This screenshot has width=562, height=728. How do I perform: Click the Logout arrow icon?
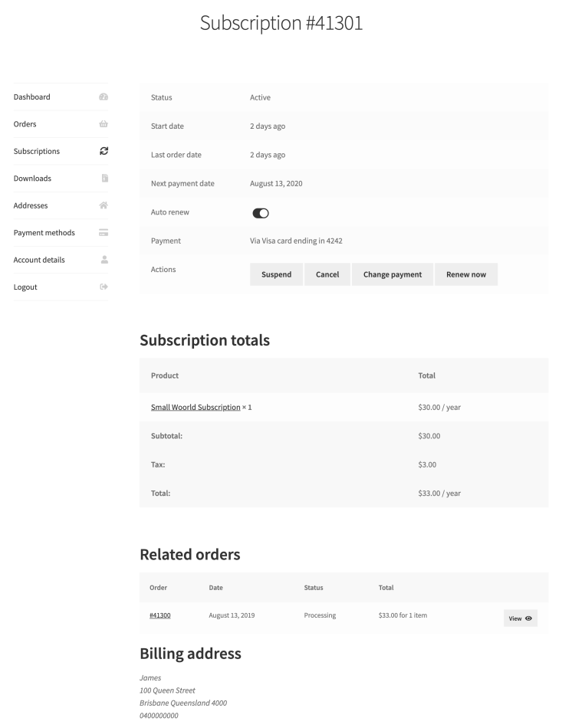pos(104,287)
